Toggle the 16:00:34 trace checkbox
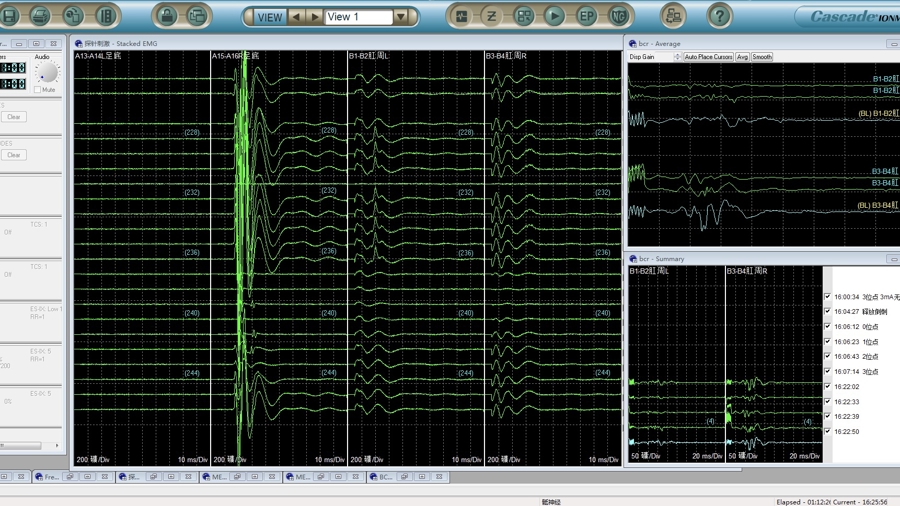 827,297
